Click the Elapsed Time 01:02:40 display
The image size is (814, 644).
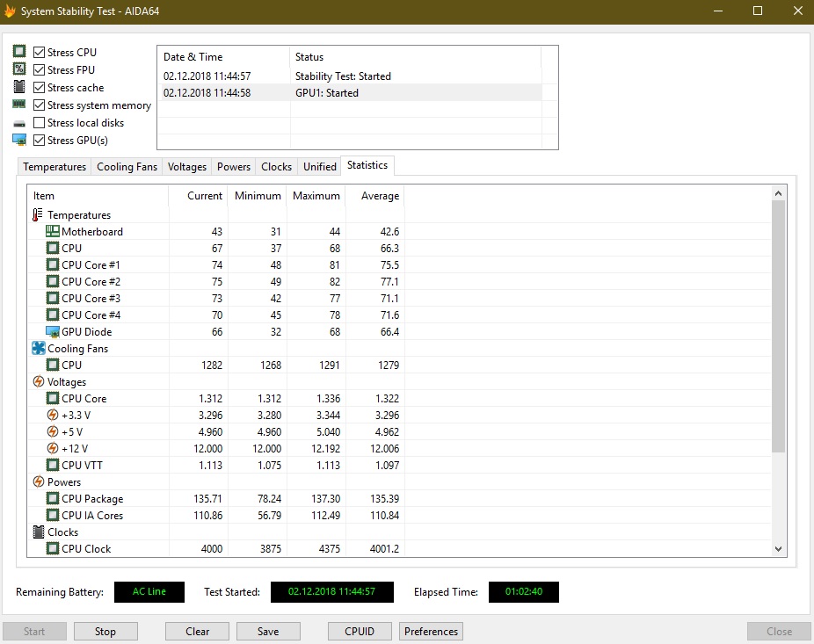[x=523, y=591]
